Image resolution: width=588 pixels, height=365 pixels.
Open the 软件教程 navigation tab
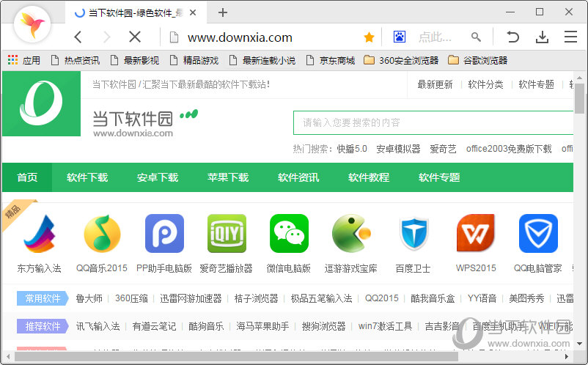pyautogui.click(x=369, y=177)
